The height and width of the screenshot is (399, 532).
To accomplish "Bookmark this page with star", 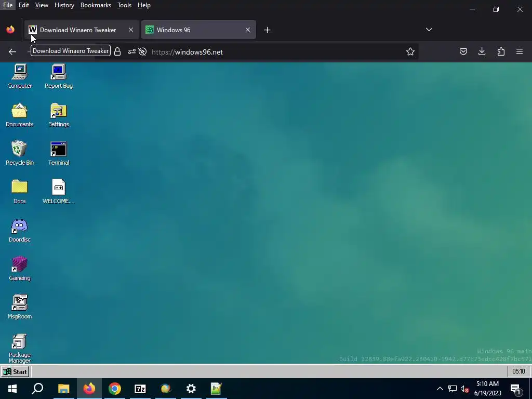I will (x=410, y=51).
